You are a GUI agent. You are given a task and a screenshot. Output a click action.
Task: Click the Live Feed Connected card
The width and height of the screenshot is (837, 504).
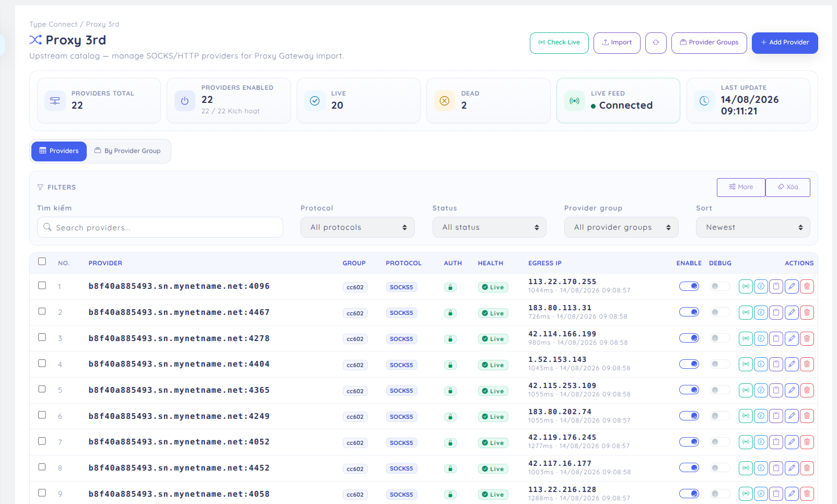[618, 100]
